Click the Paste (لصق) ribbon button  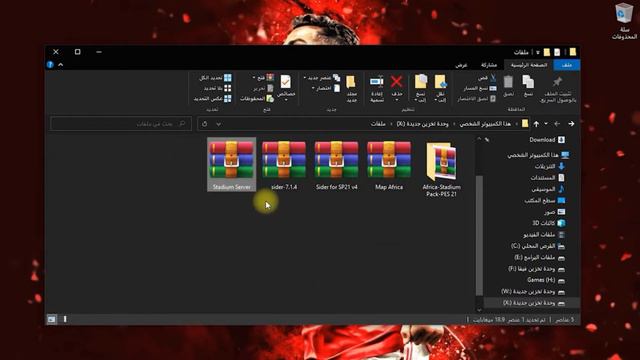tap(508, 86)
